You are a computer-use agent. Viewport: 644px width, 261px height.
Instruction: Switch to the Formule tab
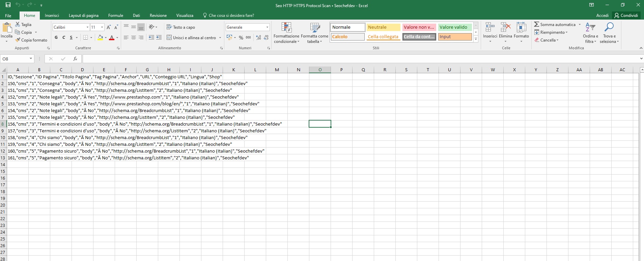(116, 16)
